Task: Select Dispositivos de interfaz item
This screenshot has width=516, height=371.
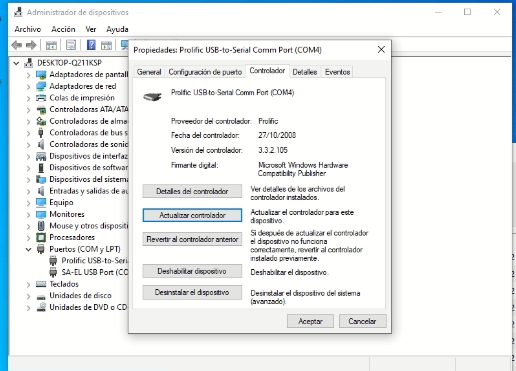Action: coord(89,156)
